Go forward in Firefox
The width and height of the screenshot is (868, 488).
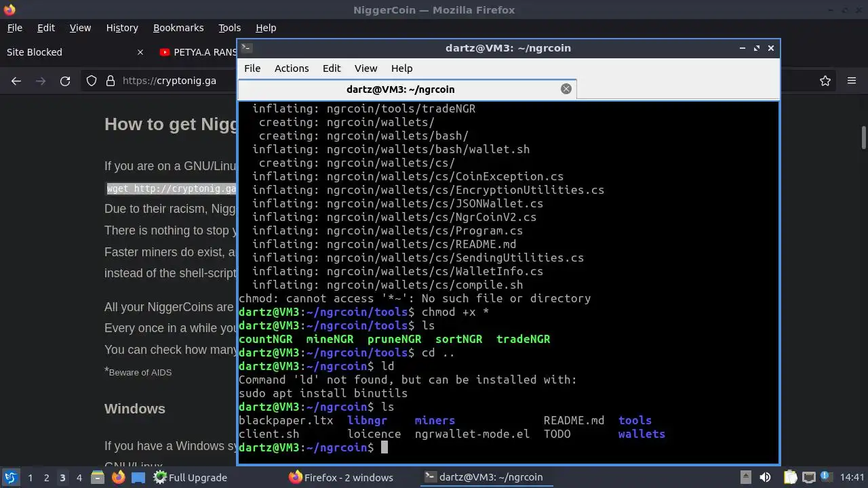pyautogui.click(x=41, y=81)
